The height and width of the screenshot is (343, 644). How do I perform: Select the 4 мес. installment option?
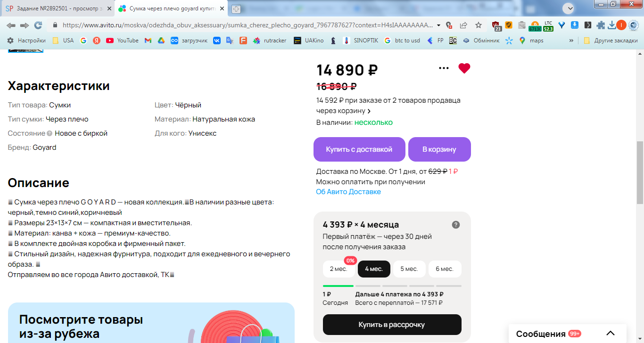click(374, 269)
